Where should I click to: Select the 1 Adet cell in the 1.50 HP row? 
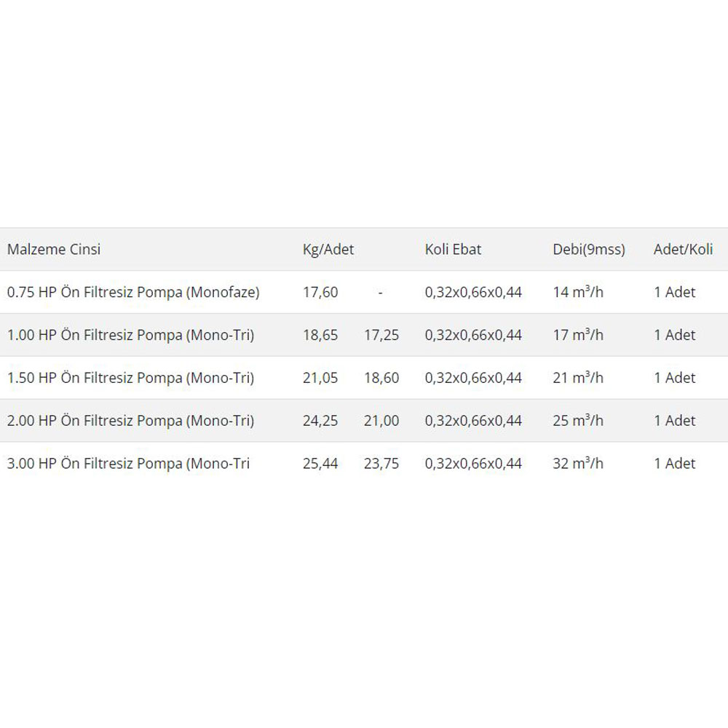(x=674, y=378)
